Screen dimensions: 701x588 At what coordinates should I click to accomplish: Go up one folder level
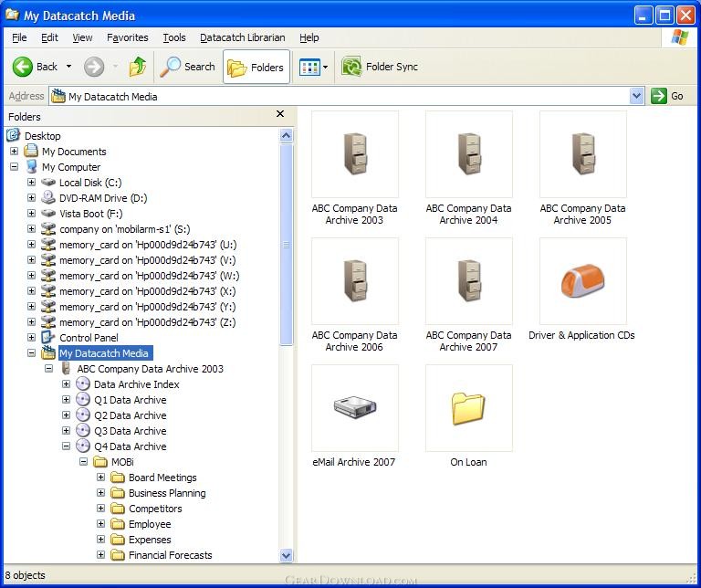pyautogui.click(x=138, y=67)
